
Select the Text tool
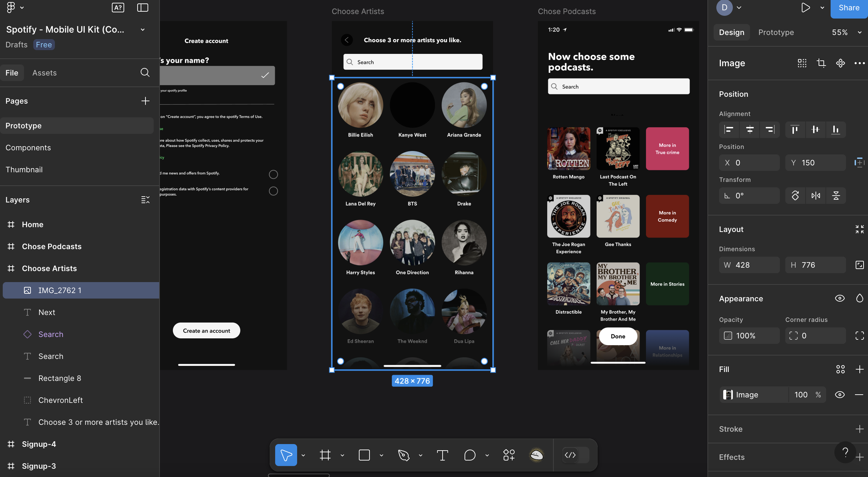coord(442,455)
